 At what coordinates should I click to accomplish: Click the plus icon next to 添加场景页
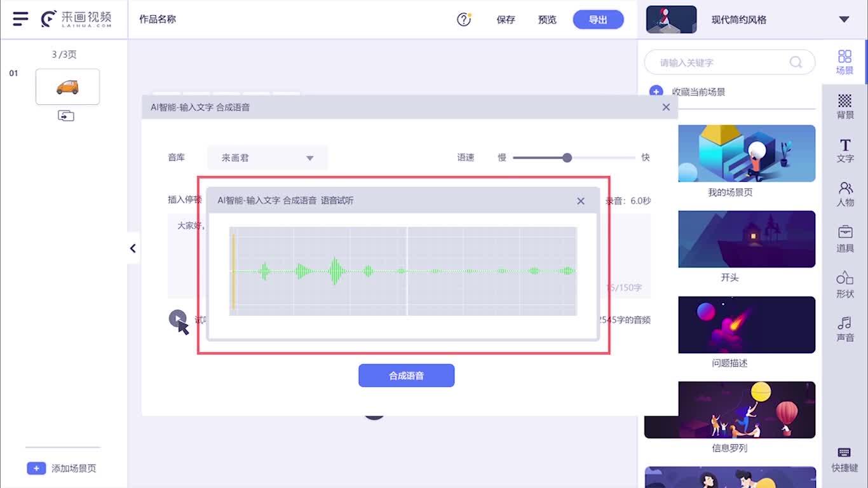[36, 468]
